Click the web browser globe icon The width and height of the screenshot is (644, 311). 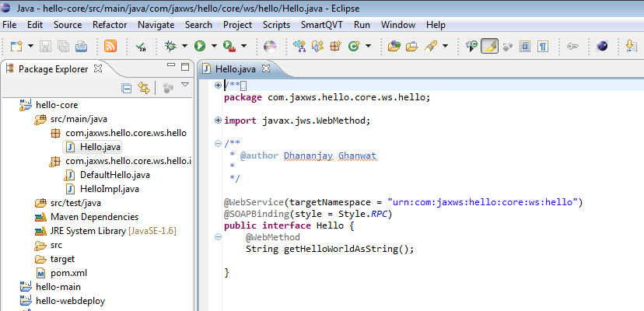click(x=602, y=47)
